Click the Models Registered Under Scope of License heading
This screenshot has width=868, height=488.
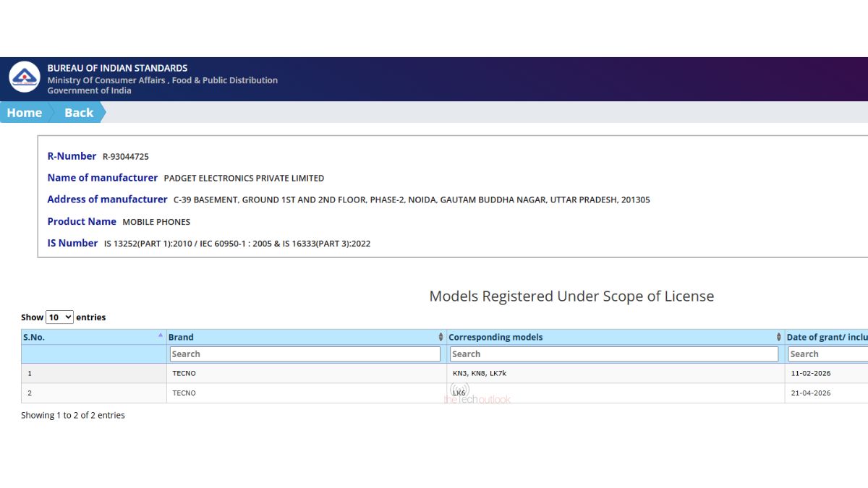(x=571, y=296)
